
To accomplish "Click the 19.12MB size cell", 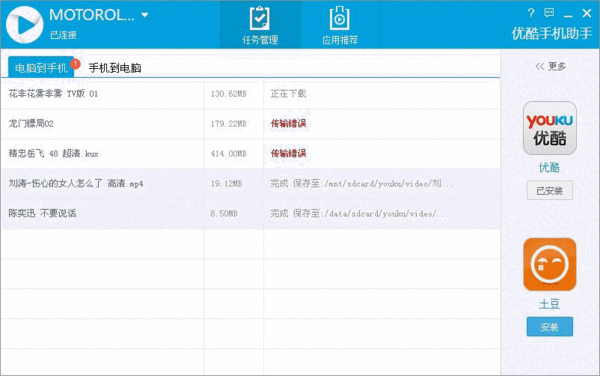I will coord(226,184).
